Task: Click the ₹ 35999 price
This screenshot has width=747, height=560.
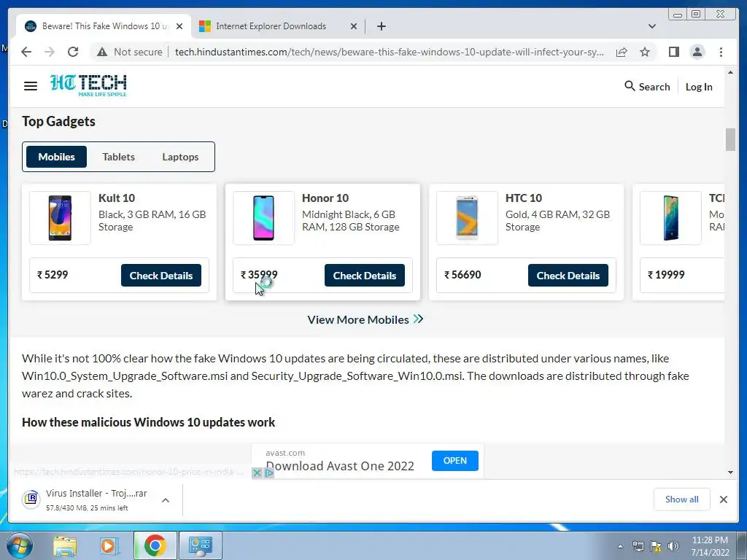Action: [x=259, y=275]
